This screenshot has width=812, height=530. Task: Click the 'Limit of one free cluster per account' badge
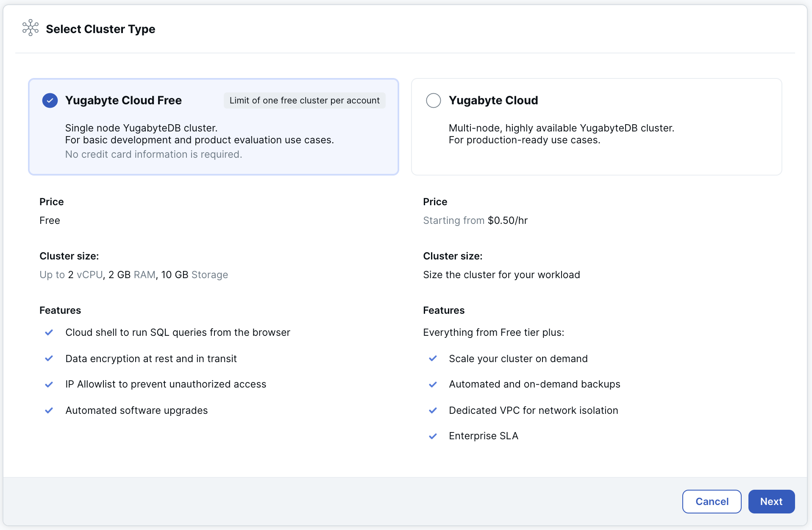click(305, 100)
